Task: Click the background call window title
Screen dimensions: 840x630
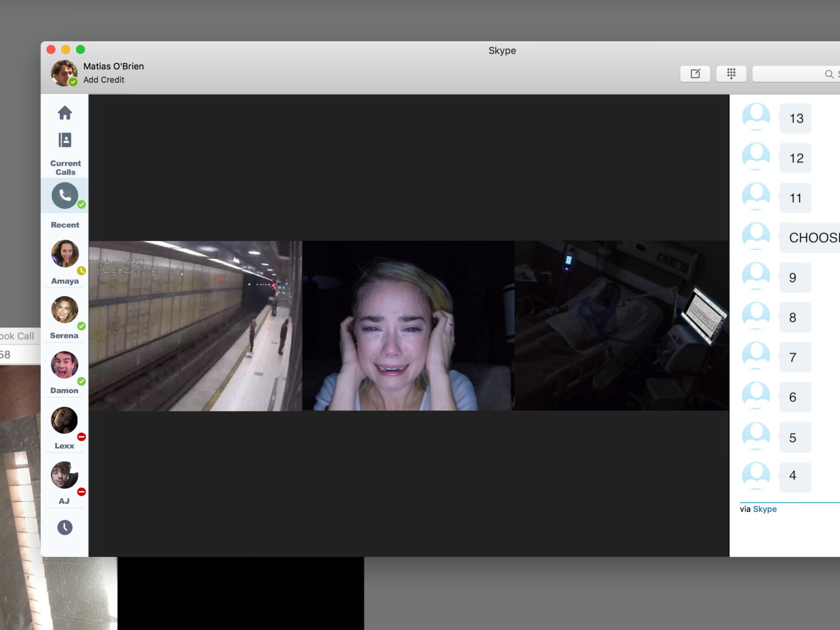Action: [x=17, y=336]
